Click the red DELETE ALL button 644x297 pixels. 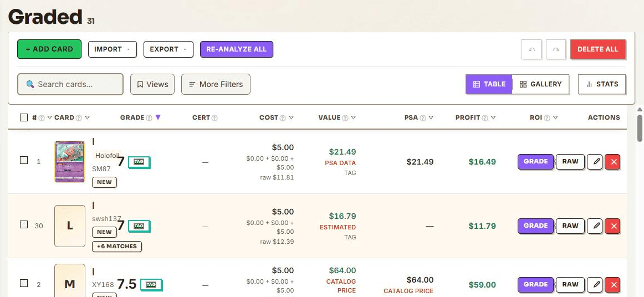pos(598,49)
